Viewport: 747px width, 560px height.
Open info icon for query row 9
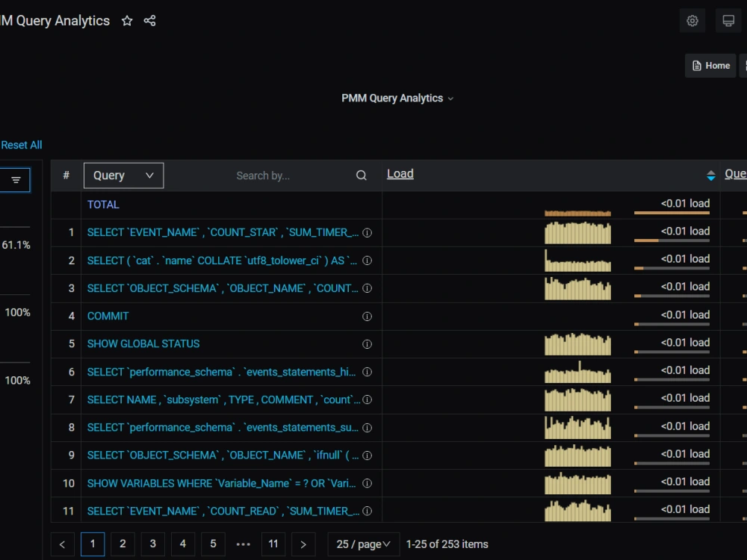367,455
